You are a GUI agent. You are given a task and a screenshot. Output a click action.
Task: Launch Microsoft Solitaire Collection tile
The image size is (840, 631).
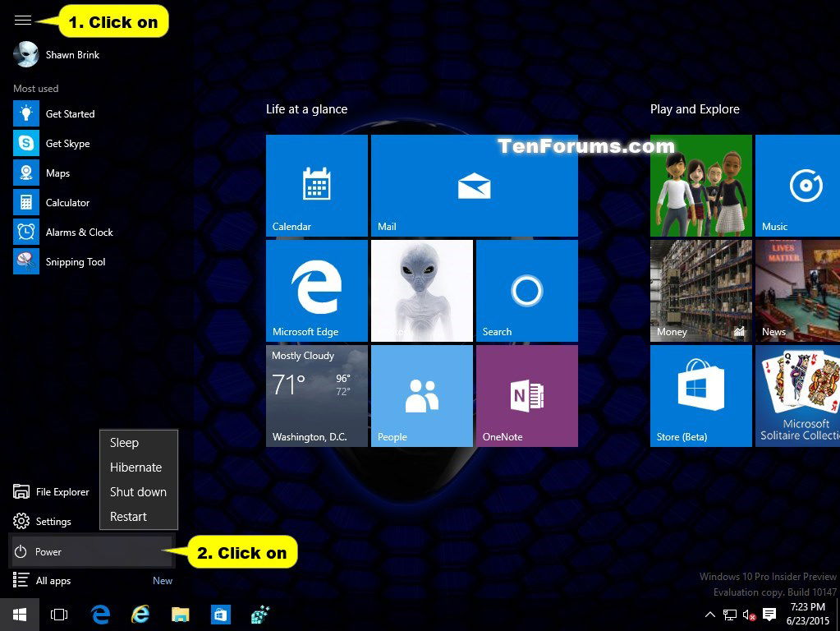pos(797,396)
